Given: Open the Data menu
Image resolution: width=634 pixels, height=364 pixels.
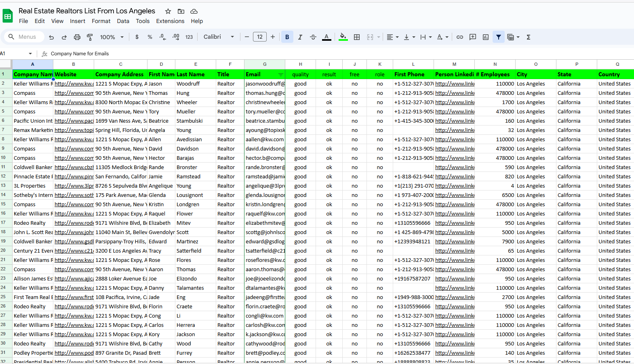Looking at the screenshot, I should coord(123,21).
